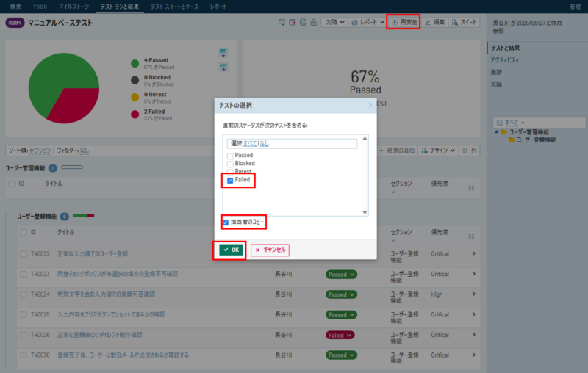Screen dimensions: 588x373
Task: Open the 管理 menu at top right
Action: point(575,7)
